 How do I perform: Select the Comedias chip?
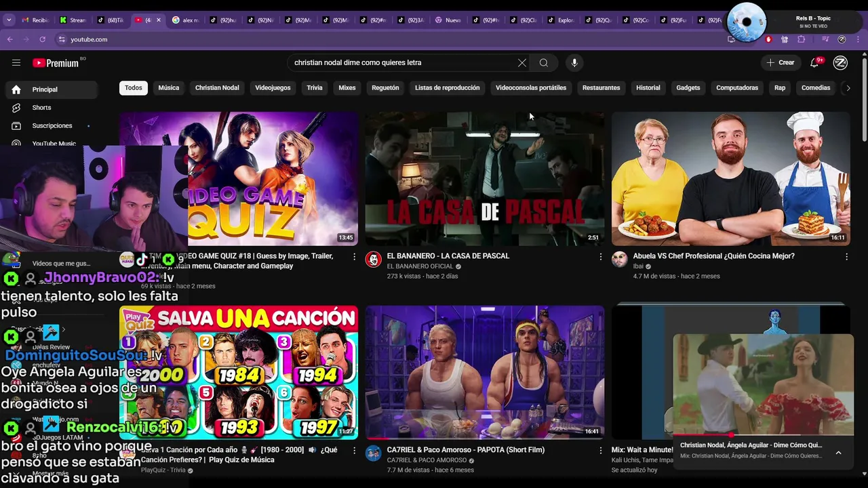pos(816,87)
